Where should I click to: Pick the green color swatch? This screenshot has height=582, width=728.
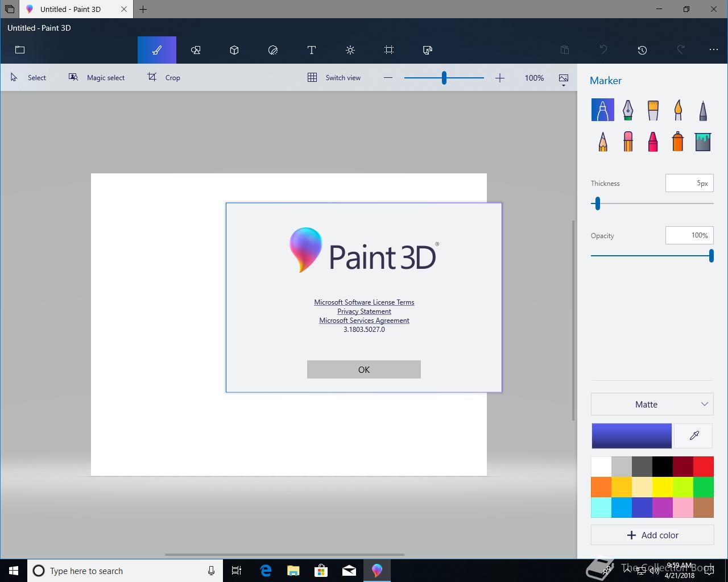704,487
